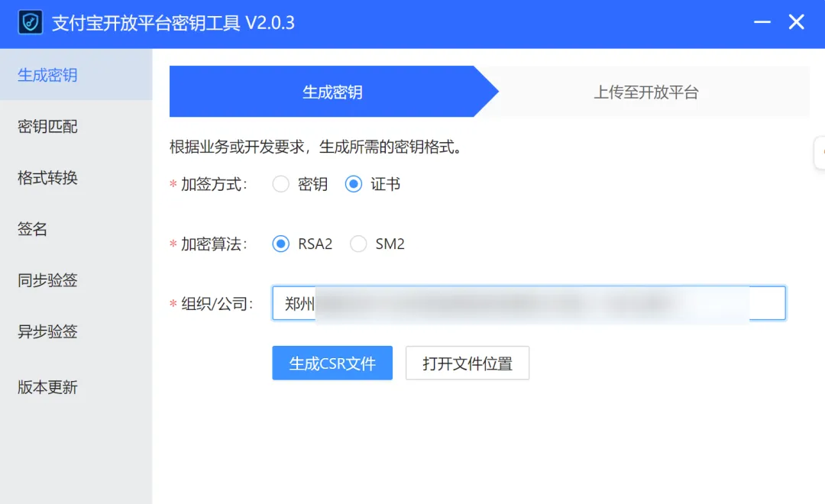This screenshot has height=504, width=825.
Task: Click the 打开文件位置 button
Action: (467, 363)
